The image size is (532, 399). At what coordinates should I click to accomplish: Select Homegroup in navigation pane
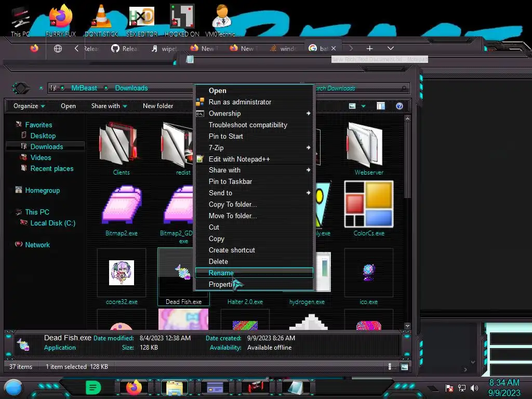coord(42,190)
